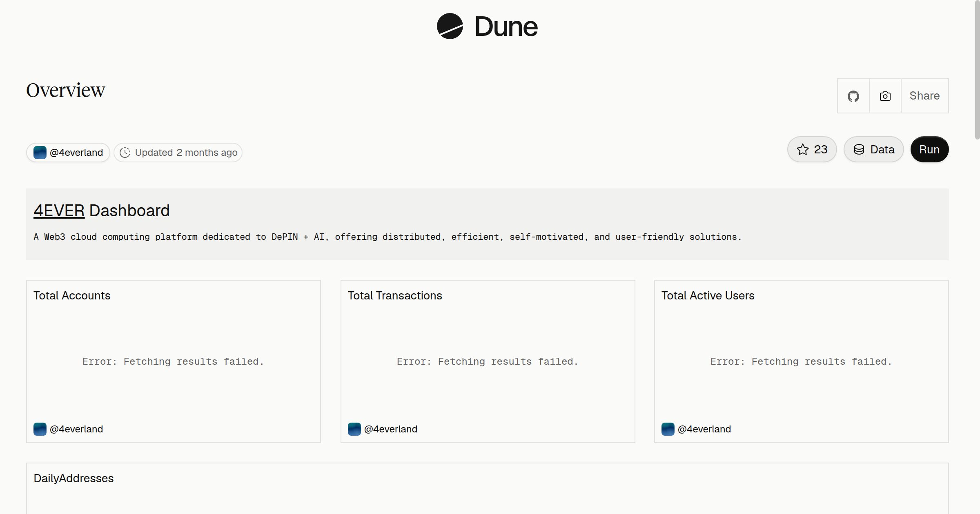
Task: Click the error message in Total Active Users
Action: 801,361
